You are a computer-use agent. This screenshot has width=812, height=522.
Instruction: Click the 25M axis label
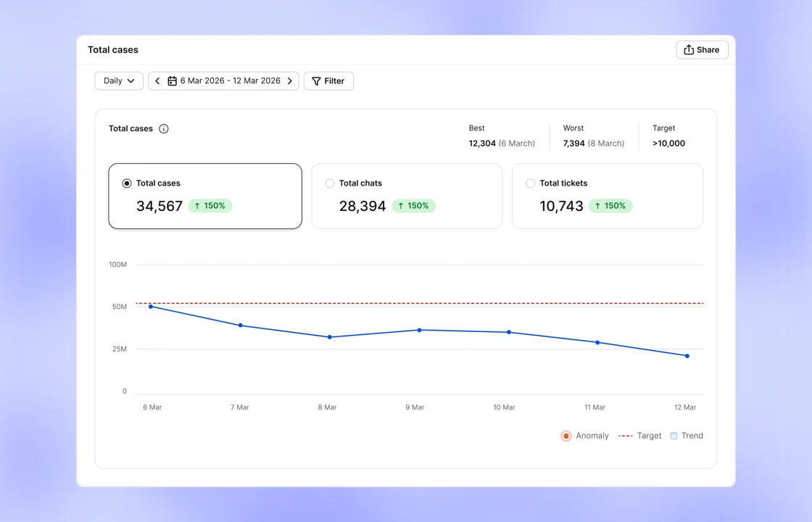120,349
